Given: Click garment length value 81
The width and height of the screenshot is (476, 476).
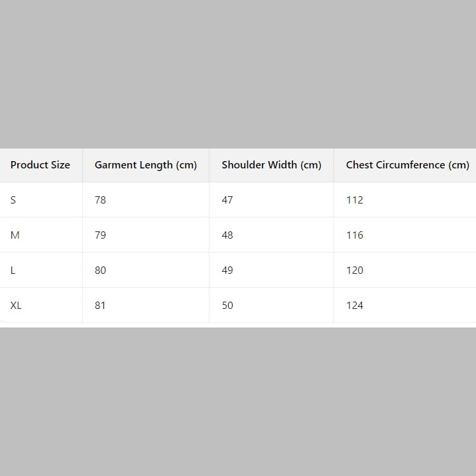Looking at the screenshot, I should (x=100, y=306).
